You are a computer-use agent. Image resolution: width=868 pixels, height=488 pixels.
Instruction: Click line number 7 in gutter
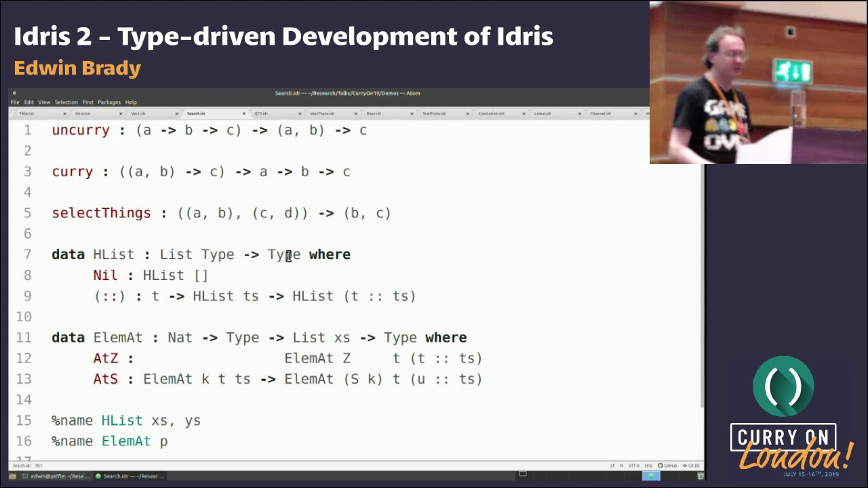pos(28,254)
